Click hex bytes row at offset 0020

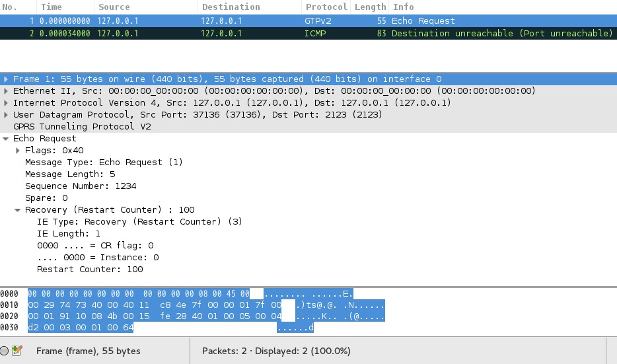click(x=155, y=316)
